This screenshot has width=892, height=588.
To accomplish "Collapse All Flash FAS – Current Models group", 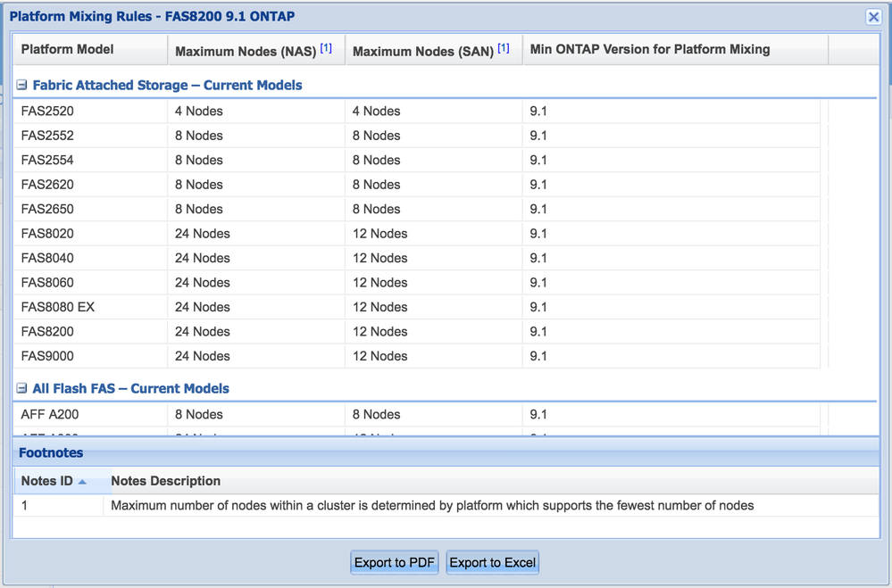I will 21,388.
